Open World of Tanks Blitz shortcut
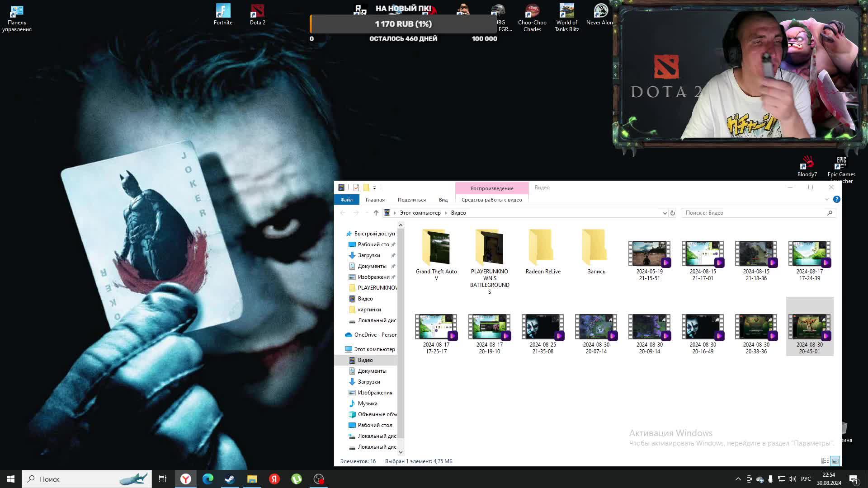Viewport: 868px width, 488px height. point(566,18)
